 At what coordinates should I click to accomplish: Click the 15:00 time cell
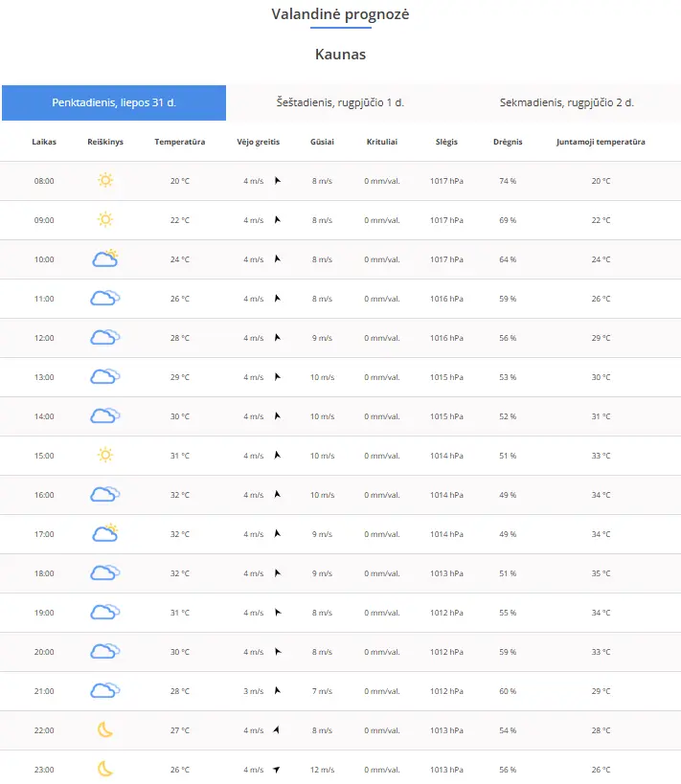click(44, 456)
